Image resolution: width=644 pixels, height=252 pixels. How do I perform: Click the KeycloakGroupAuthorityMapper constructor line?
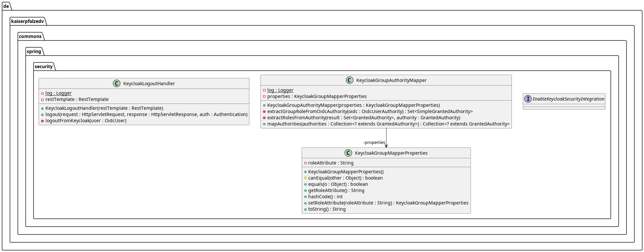click(x=353, y=106)
